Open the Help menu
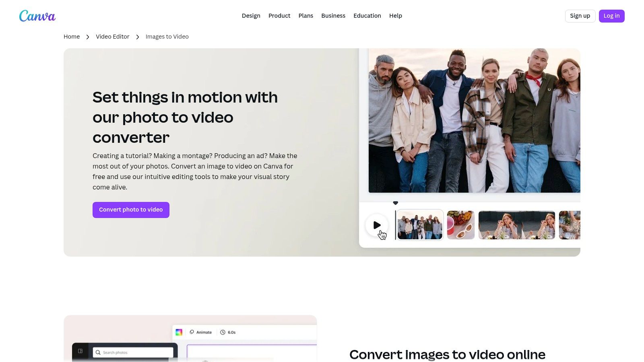Image resolution: width=644 pixels, height=362 pixels. pos(396,16)
